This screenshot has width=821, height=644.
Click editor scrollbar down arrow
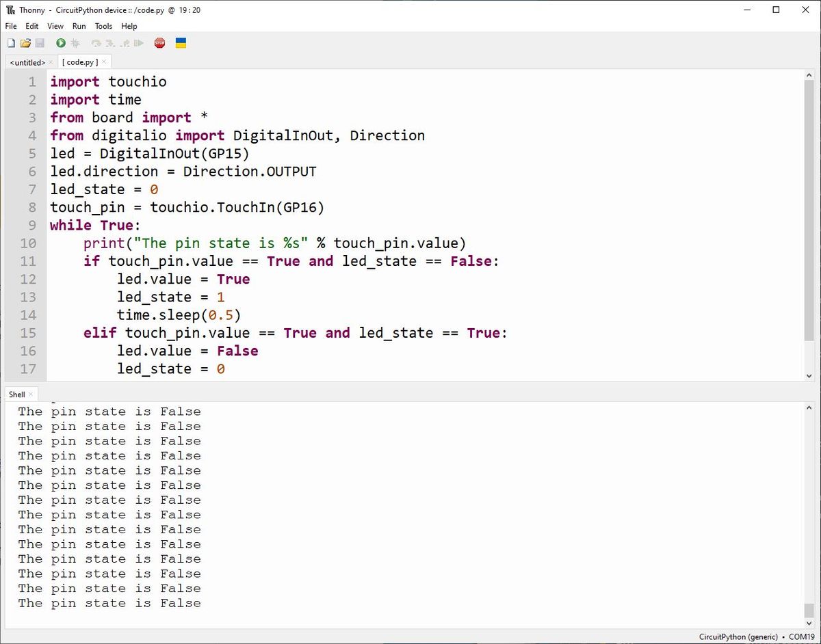click(809, 375)
